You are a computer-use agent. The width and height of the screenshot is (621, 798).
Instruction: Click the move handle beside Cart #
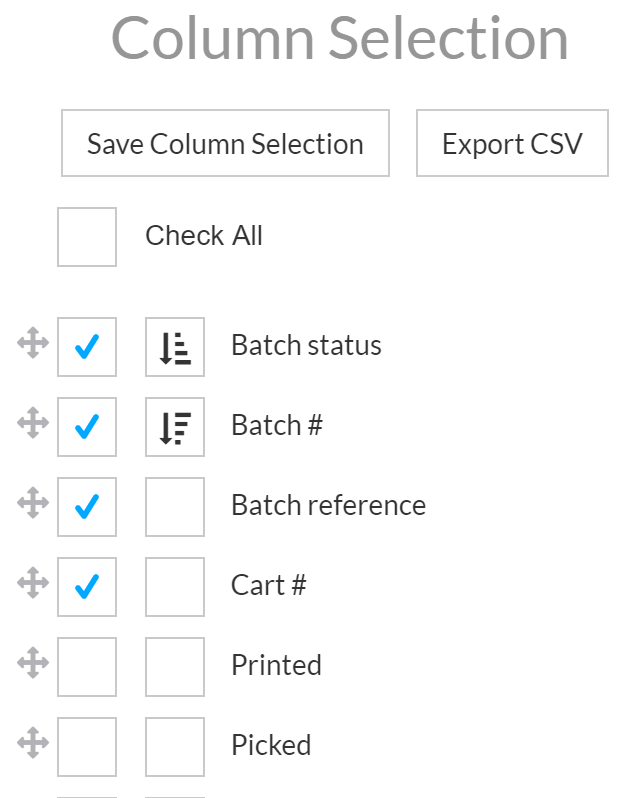coord(33,583)
